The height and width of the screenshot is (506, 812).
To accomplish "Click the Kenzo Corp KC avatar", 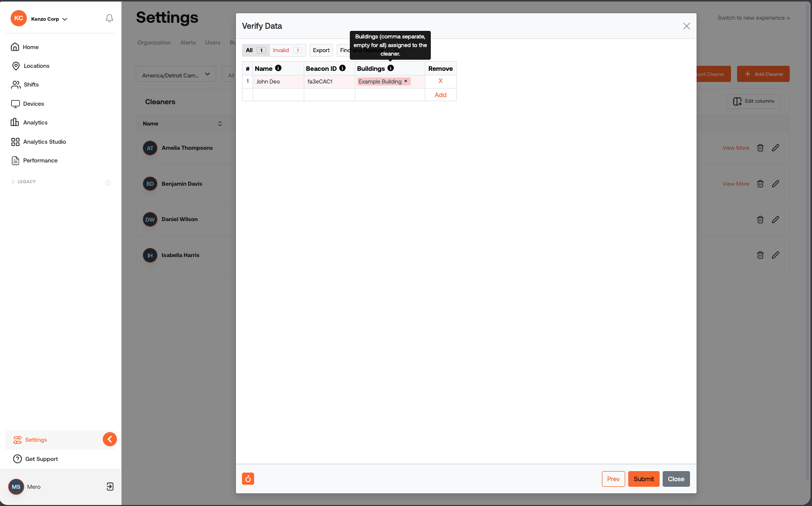I will coord(19,18).
